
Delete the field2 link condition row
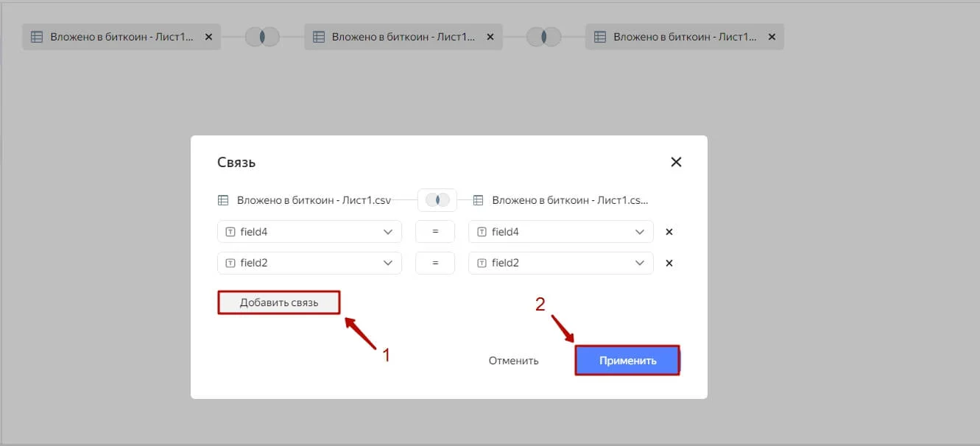[669, 263]
